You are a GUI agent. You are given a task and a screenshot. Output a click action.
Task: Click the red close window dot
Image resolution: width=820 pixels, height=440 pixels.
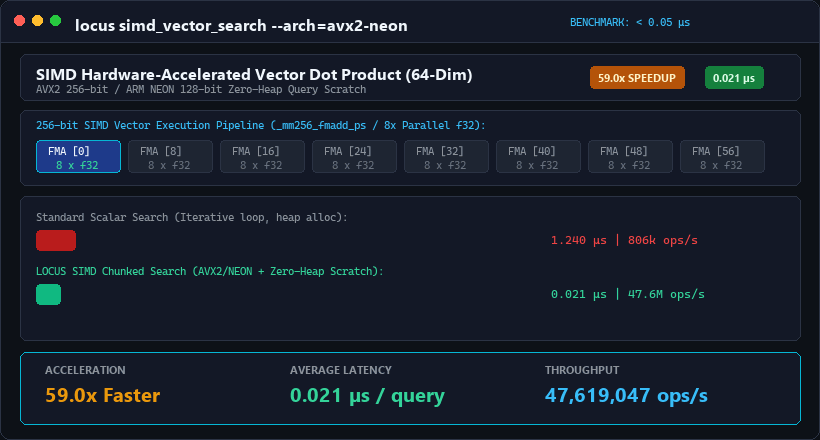point(19,21)
